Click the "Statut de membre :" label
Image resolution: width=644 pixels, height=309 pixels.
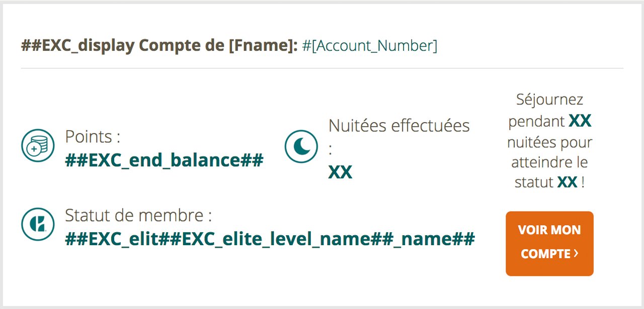pos(138,216)
